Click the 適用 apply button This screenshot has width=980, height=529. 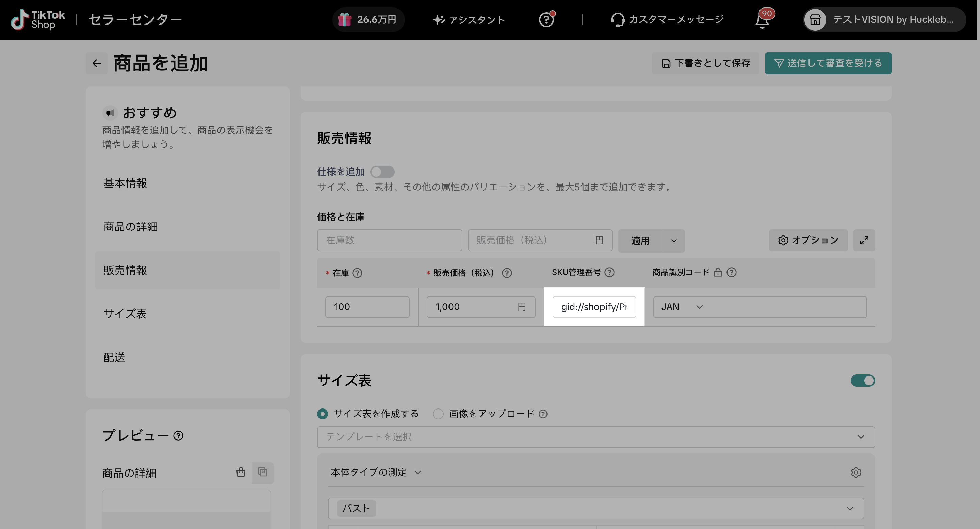pyautogui.click(x=640, y=241)
